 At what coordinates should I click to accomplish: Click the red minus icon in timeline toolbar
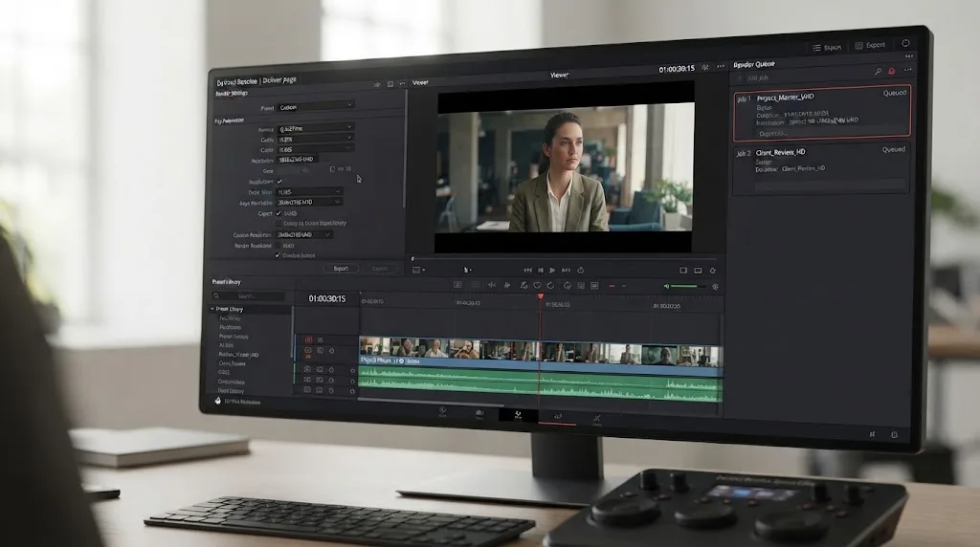pos(612,286)
